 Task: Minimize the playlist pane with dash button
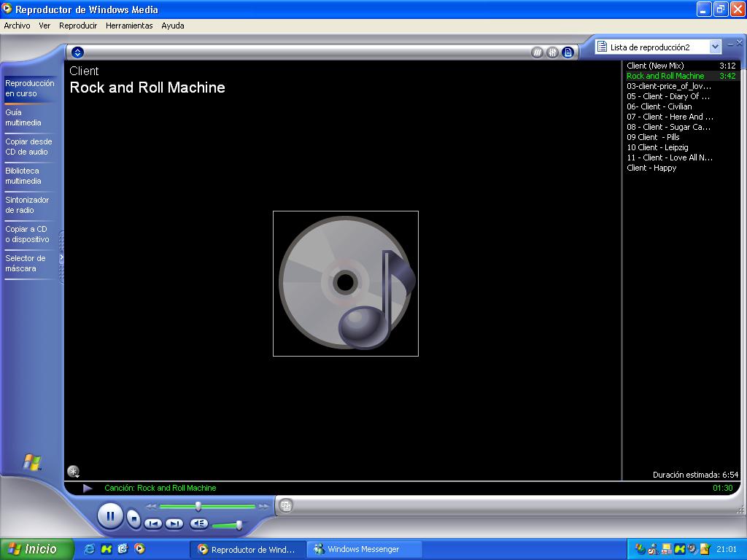tap(730, 44)
